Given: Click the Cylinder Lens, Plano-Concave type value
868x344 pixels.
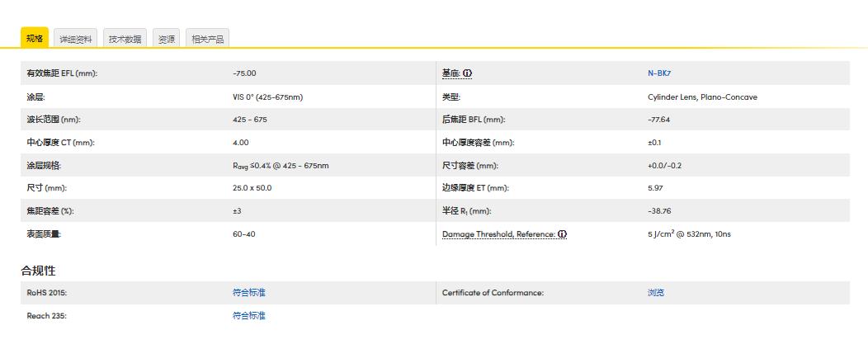Looking at the screenshot, I should click(x=702, y=97).
